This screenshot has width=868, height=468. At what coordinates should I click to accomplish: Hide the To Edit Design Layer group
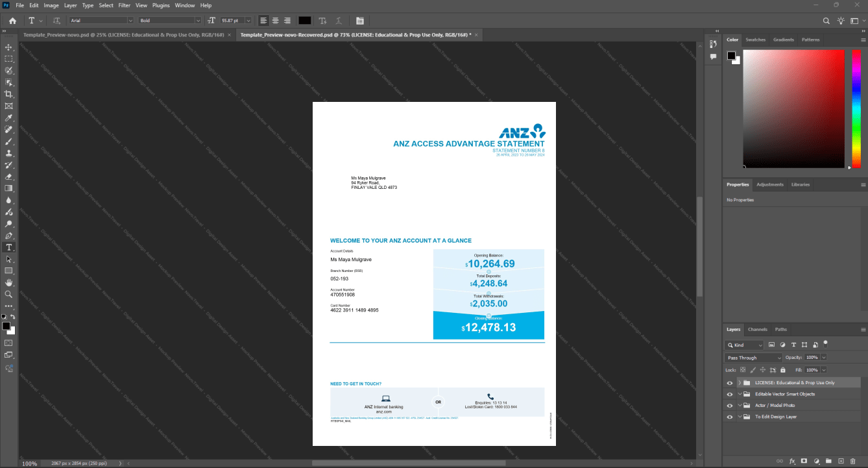(730, 417)
